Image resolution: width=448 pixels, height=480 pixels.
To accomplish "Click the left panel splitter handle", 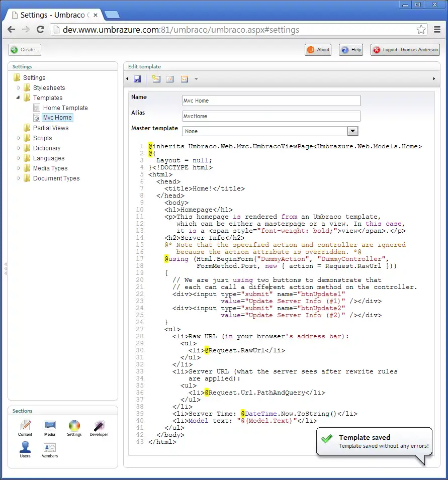I will [6, 269].
